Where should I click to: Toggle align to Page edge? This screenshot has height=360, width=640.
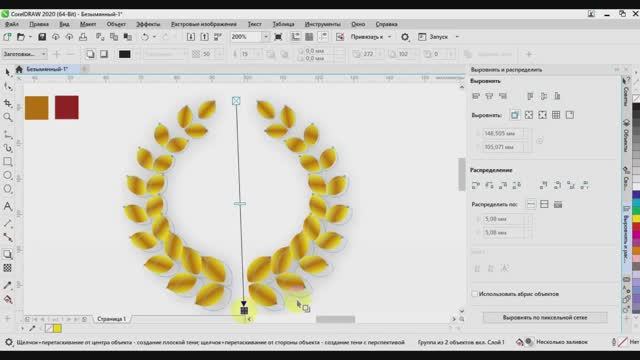(529, 115)
